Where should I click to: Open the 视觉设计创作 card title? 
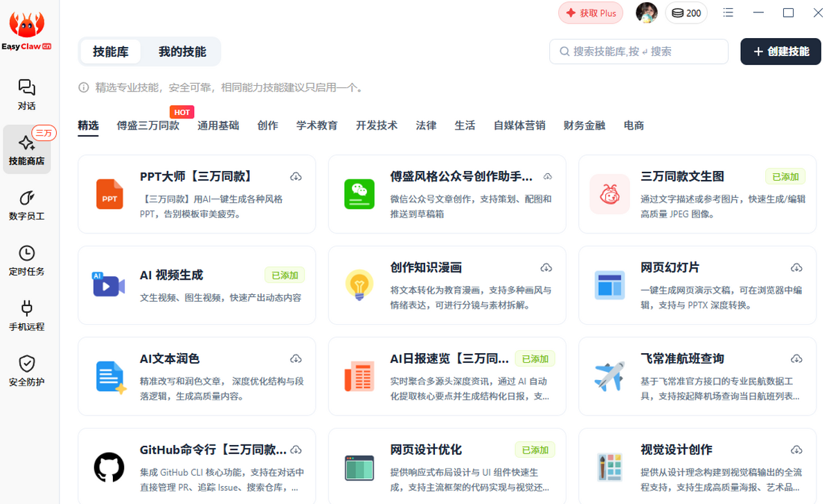676,449
